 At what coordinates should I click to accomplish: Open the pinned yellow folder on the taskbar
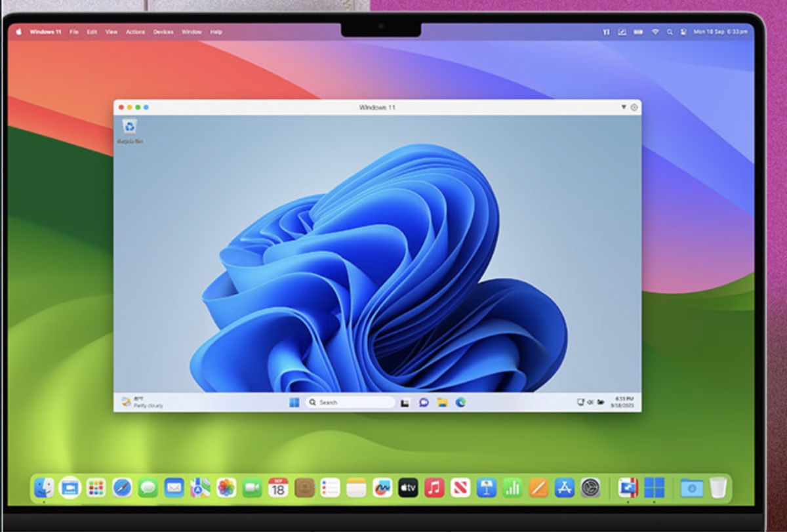click(443, 402)
